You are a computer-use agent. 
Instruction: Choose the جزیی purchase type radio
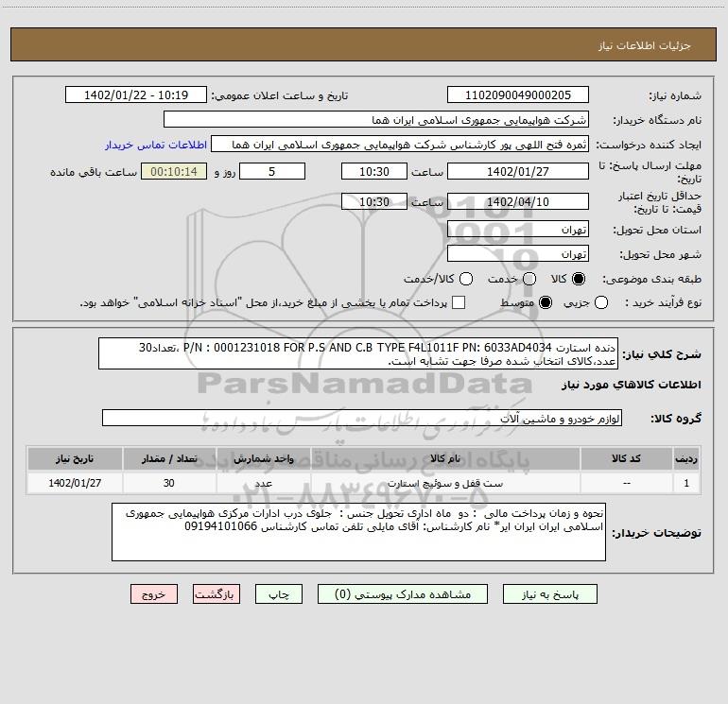click(600, 302)
